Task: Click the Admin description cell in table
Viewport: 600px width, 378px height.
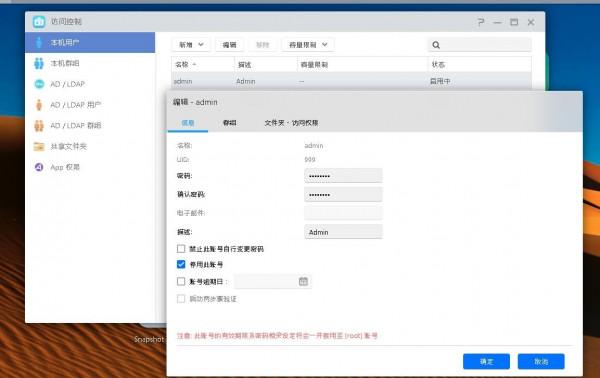Action: pyautogui.click(x=246, y=81)
